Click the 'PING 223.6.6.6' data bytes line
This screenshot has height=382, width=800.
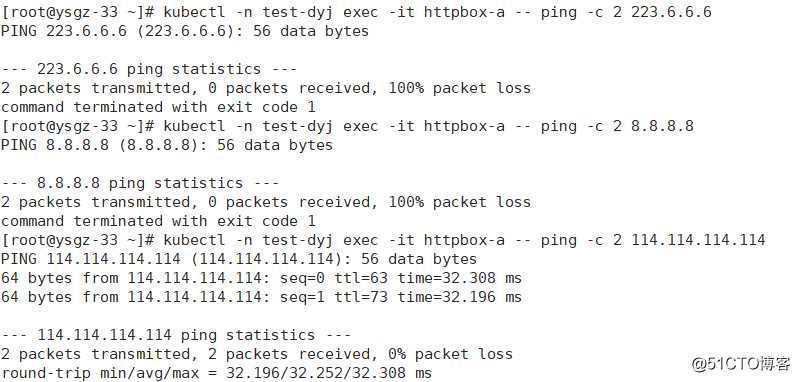point(185,31)
